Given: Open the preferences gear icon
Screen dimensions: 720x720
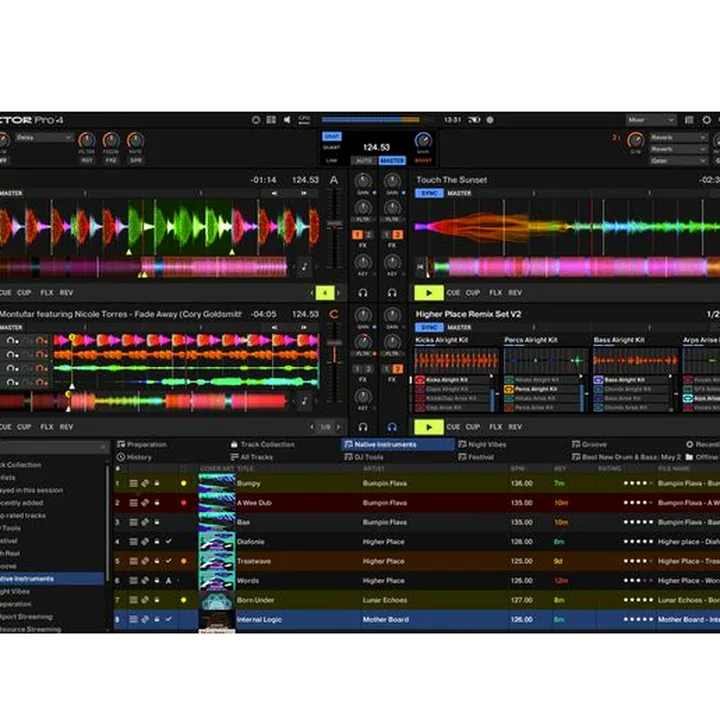Looking at the screenshot, I should 707,120.
